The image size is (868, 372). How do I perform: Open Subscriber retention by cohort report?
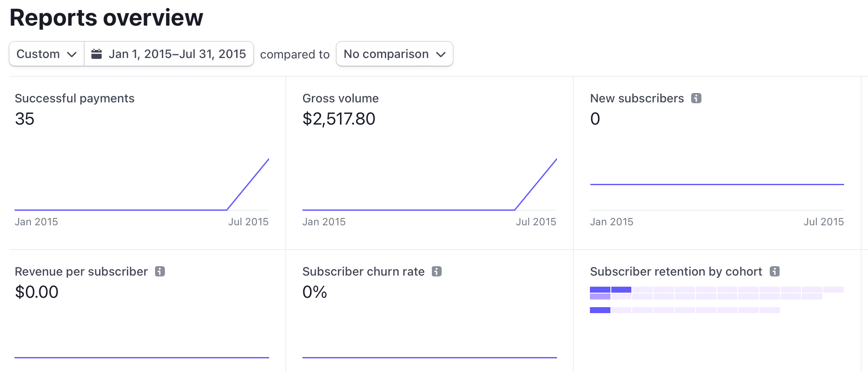click(676, 271)
